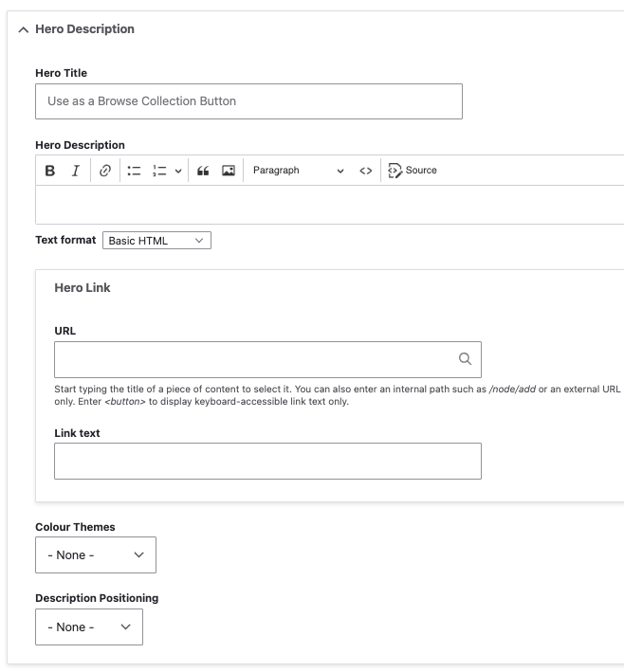Switch editor to Source mode
Screen dimensions: 624x672
click(413, 171)
